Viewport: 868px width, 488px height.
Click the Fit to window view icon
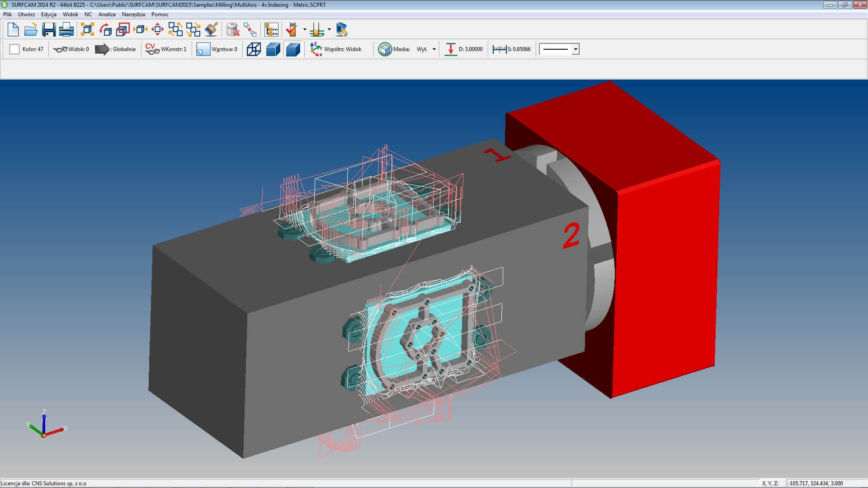(87, 30)
